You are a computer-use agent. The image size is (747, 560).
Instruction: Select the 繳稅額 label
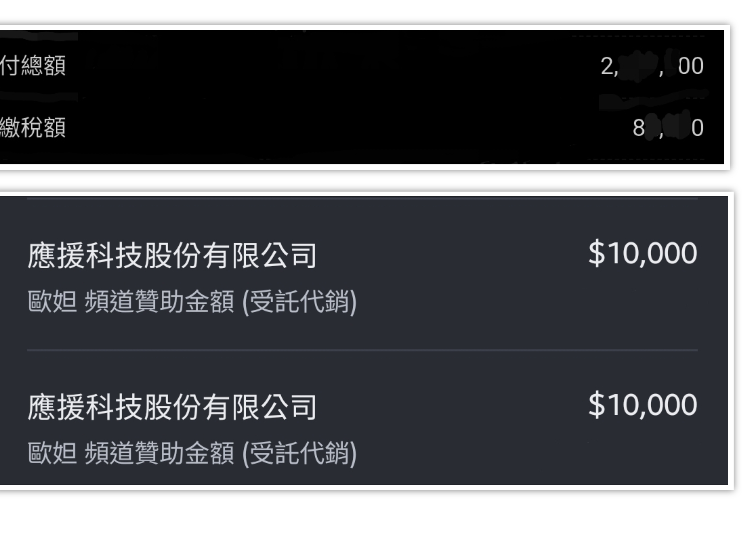33,128
